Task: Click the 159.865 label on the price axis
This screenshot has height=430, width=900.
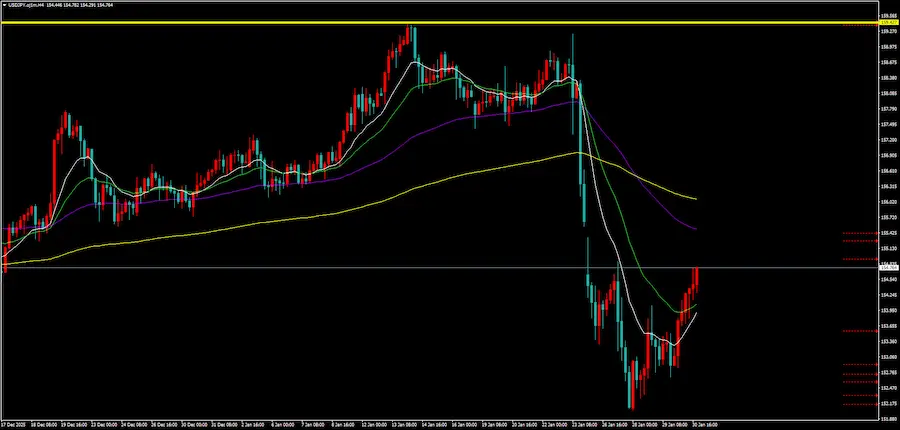Action: point(887,16)
